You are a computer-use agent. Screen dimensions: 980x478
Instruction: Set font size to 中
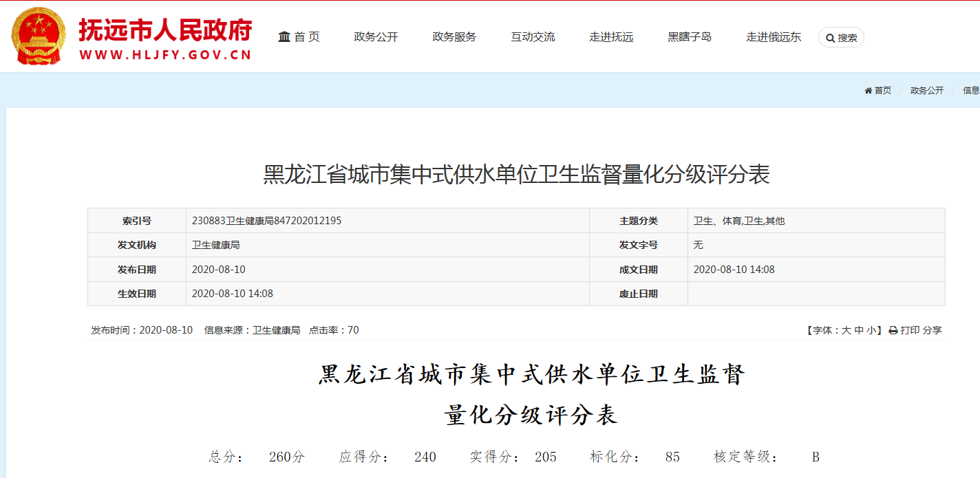tap(859, 331)
